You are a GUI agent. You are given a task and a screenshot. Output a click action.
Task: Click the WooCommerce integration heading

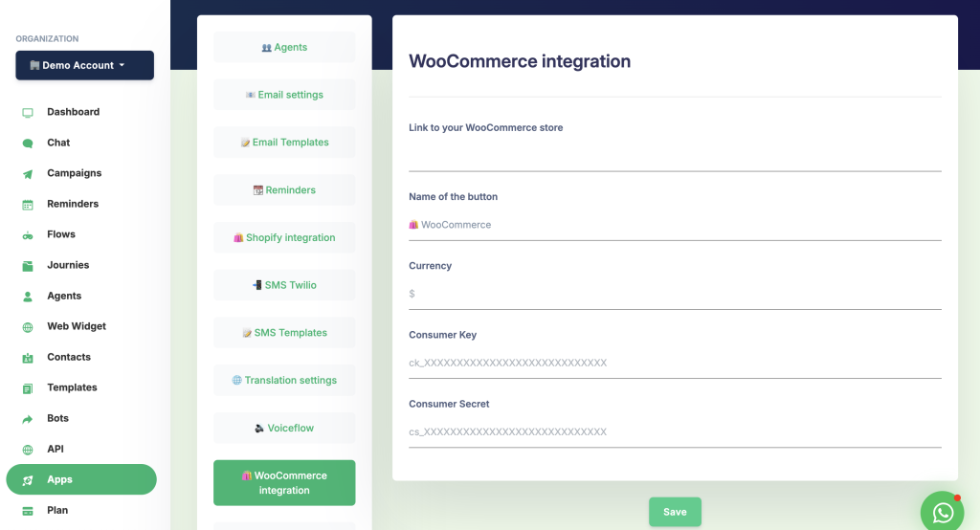click(520, 61)
